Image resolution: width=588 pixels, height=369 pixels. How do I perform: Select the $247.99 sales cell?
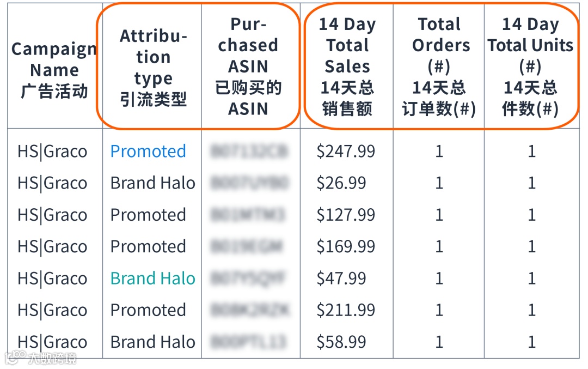pos(346,151)
